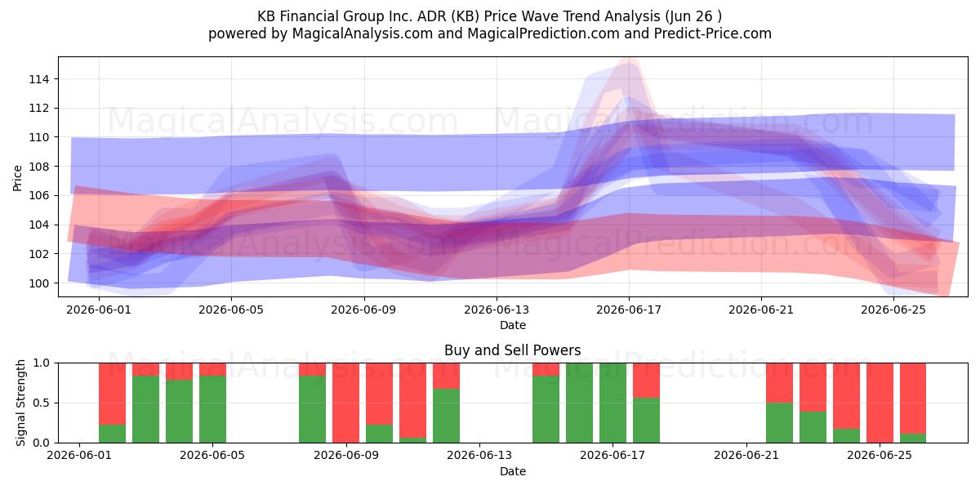Click 2026-06-21 label under the Buy and Sell chart
The width and height of the screenshot is (980, 490).
coord(746,456)
